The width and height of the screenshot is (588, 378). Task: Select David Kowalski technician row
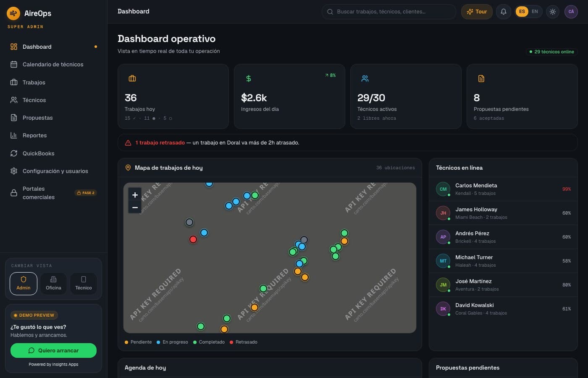point(503,309)
